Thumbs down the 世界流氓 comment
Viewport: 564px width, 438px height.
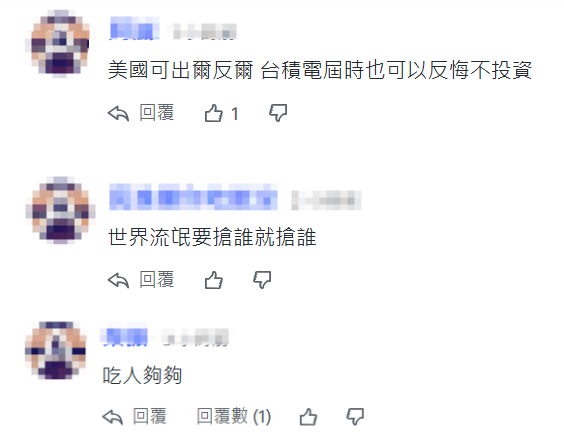pyautogui.click(x=262, y=280)
